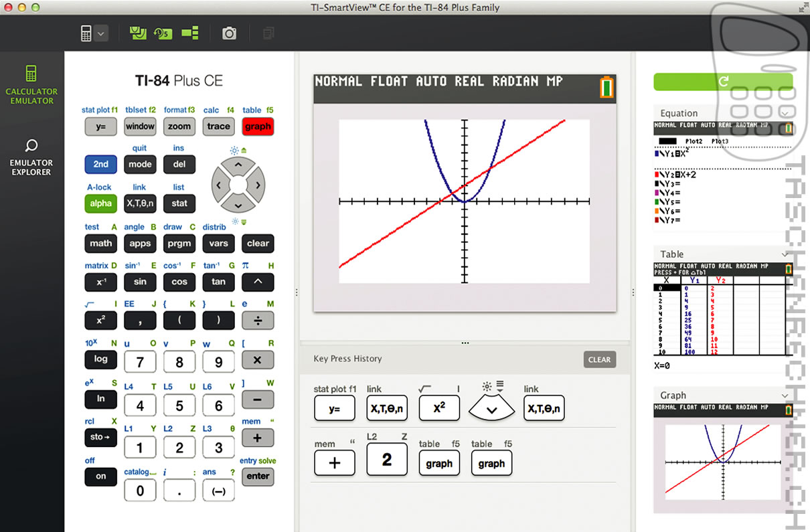Collapse the Equation panel

pos(786,112)
